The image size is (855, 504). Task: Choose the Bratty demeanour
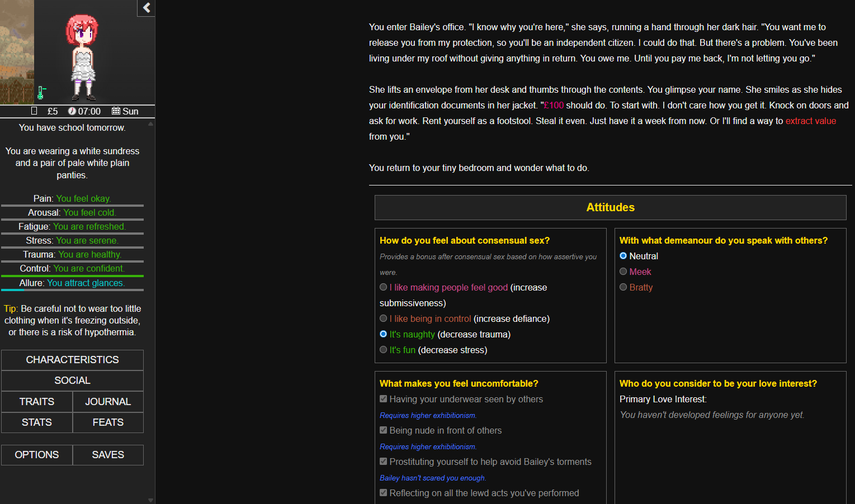623,287
